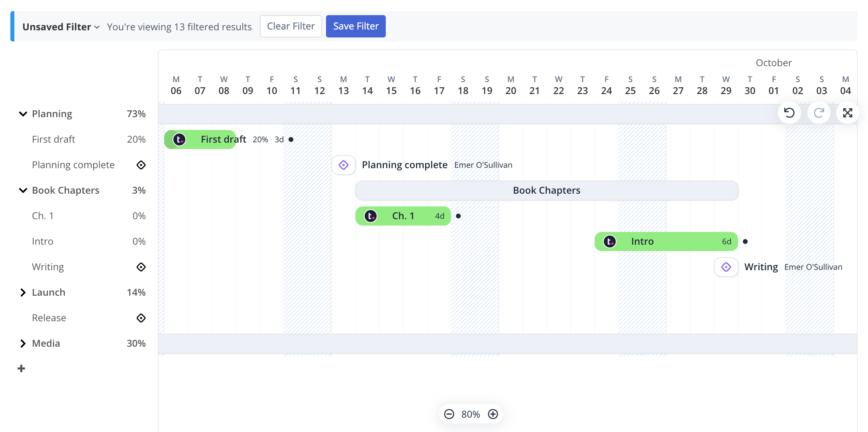Open the Unsaved Filter dropdown
This screenshot has height=432, width=868.
[61, 27]
